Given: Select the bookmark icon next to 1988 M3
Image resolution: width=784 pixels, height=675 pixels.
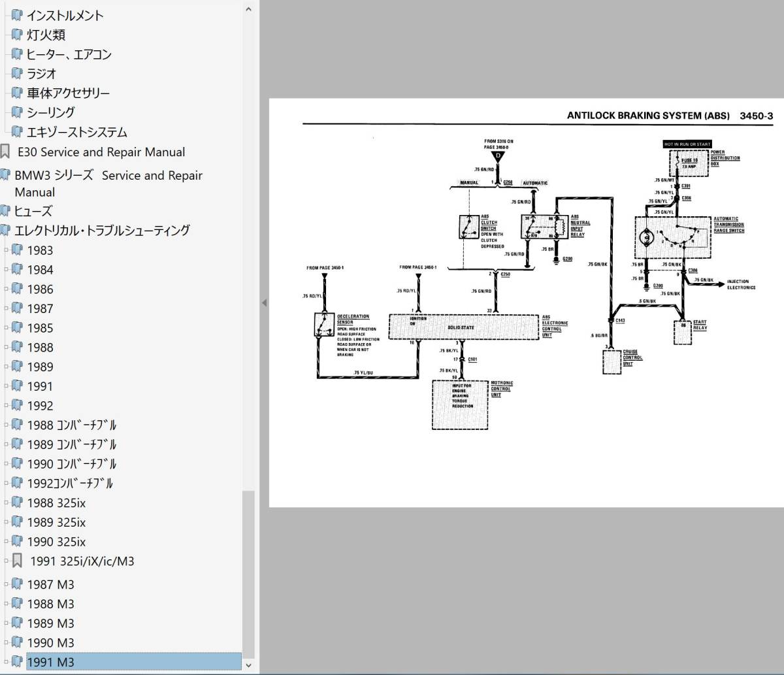Looking at the screenshot, I should [x=17, y=604].
